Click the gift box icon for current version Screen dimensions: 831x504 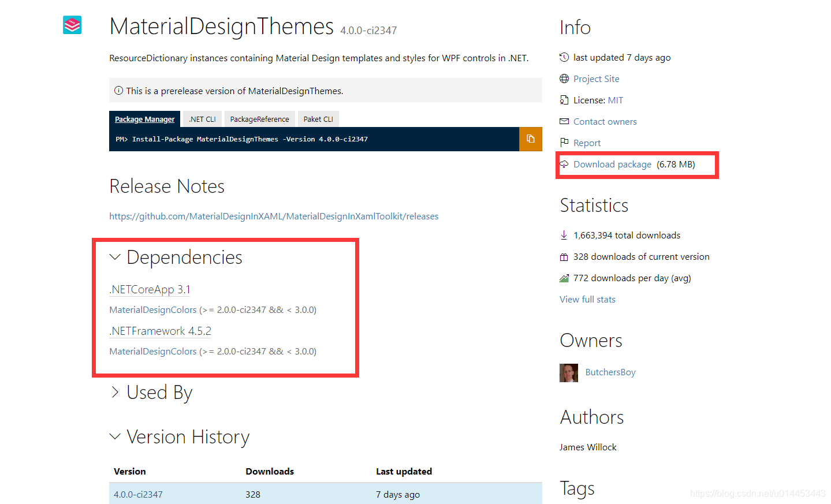[564, 257]
